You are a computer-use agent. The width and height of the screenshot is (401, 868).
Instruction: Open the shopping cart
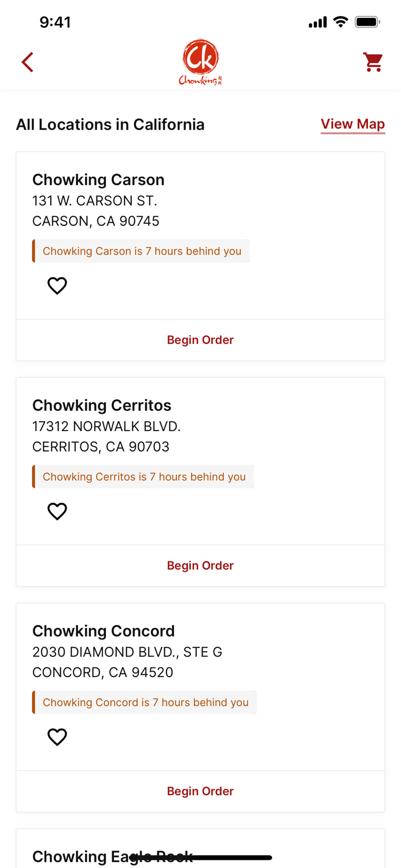click(x=373, y=62)
